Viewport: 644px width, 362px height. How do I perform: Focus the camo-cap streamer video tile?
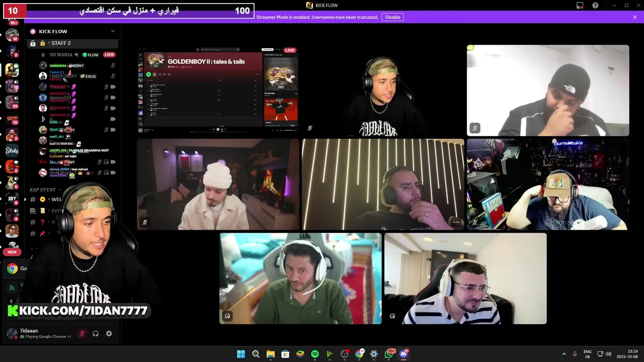[x=383, y=90]
